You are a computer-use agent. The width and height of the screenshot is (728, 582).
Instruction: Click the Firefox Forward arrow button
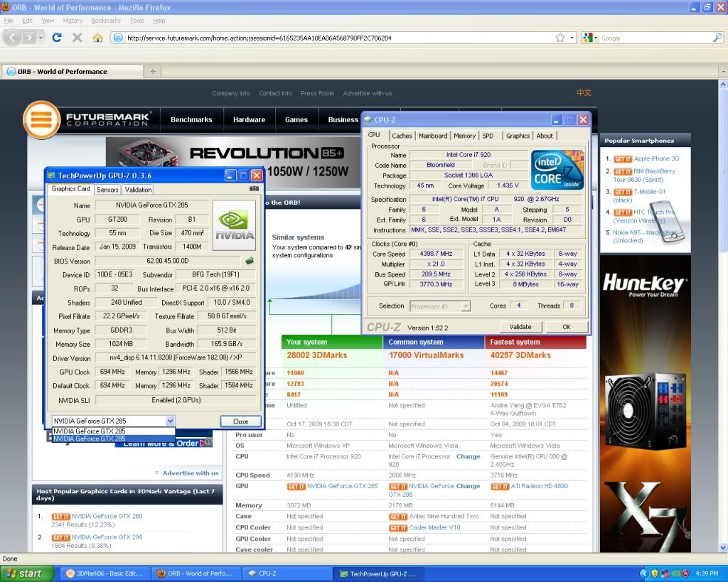coord(28,38)
